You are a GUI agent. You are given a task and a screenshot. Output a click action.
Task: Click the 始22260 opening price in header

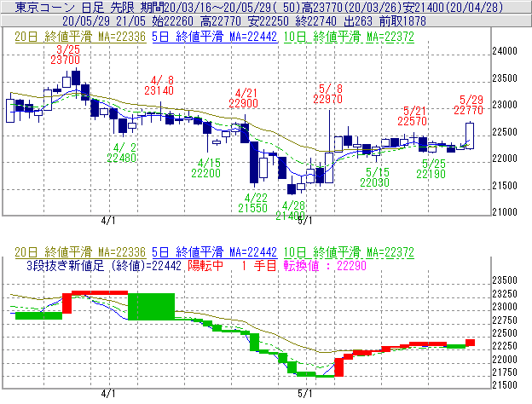(172, 21)
